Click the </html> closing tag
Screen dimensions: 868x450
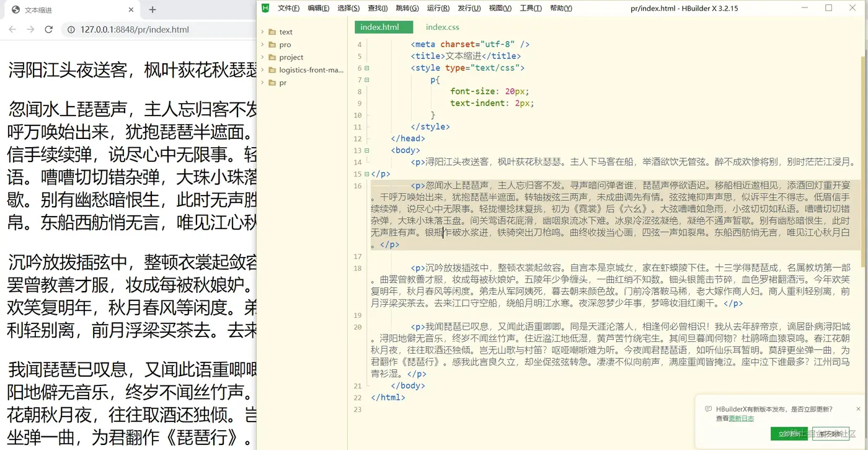tap(388, 397)
